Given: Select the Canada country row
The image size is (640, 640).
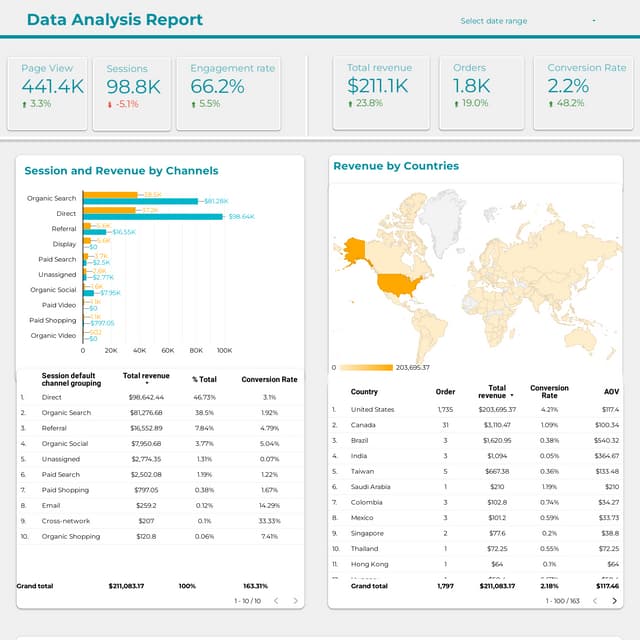Looking at the screenshot, I should [x=476, y=425].
